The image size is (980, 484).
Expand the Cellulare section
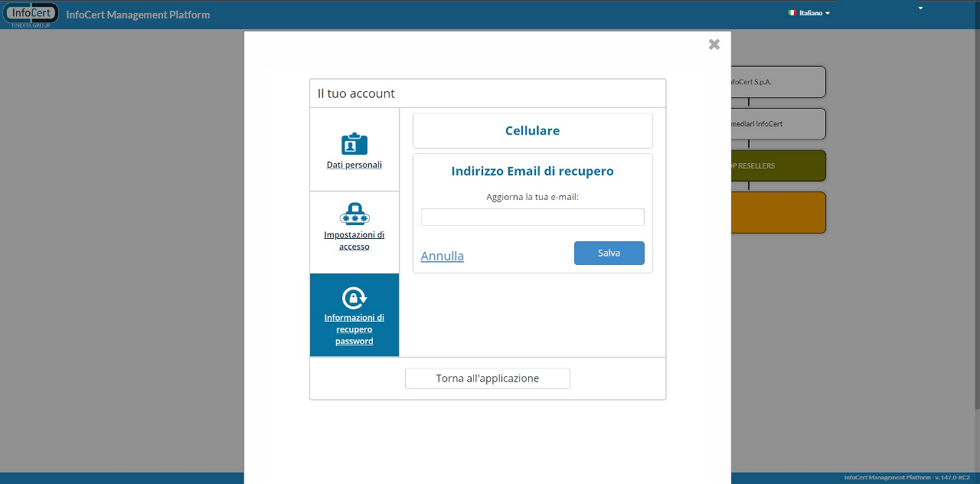coord(532,131)
